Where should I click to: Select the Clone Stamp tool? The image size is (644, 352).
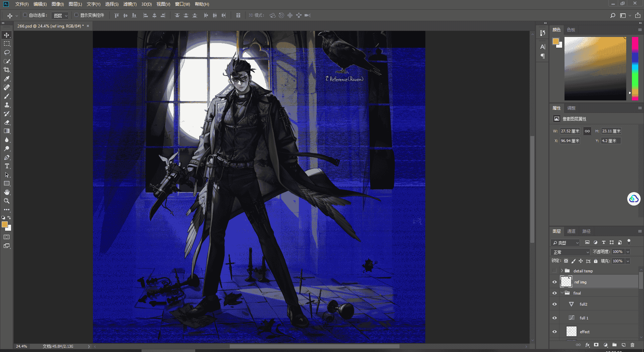7,105
